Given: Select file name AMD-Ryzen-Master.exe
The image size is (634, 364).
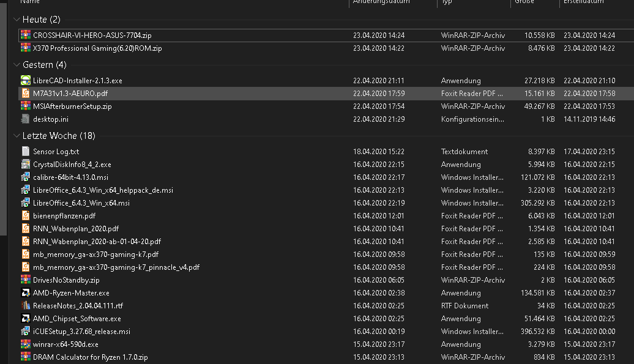Looking at the screenshot, I should [x=71, y=293].
